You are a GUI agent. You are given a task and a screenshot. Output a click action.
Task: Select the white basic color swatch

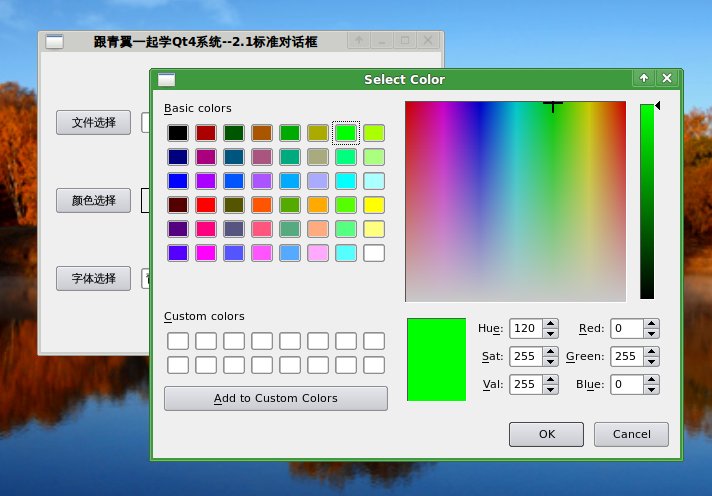coord(374,253)
